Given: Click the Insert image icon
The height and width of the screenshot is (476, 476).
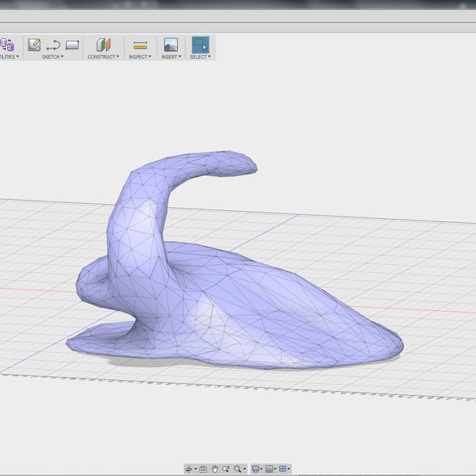Looking at the screenshot, I should coord(171,45).
